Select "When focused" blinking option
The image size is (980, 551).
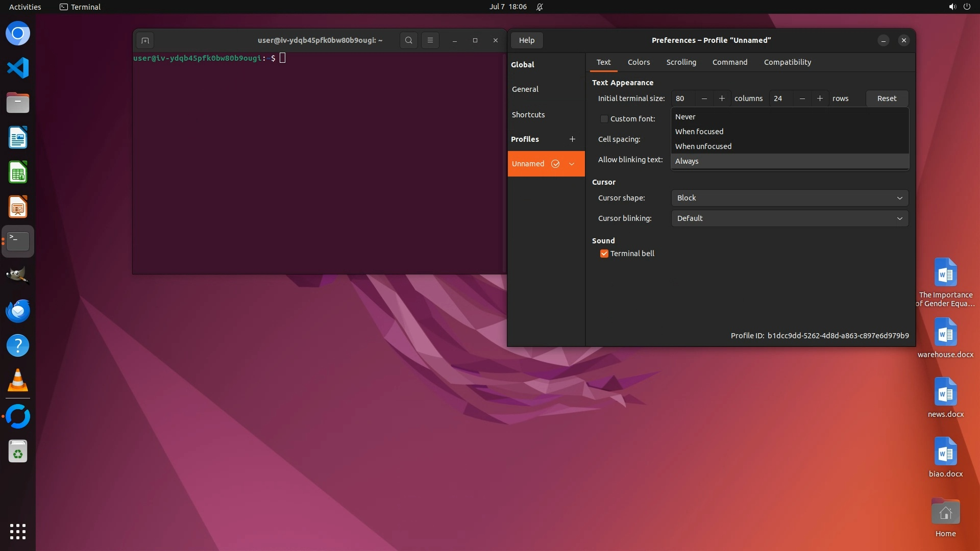click(x=699, y=132)
